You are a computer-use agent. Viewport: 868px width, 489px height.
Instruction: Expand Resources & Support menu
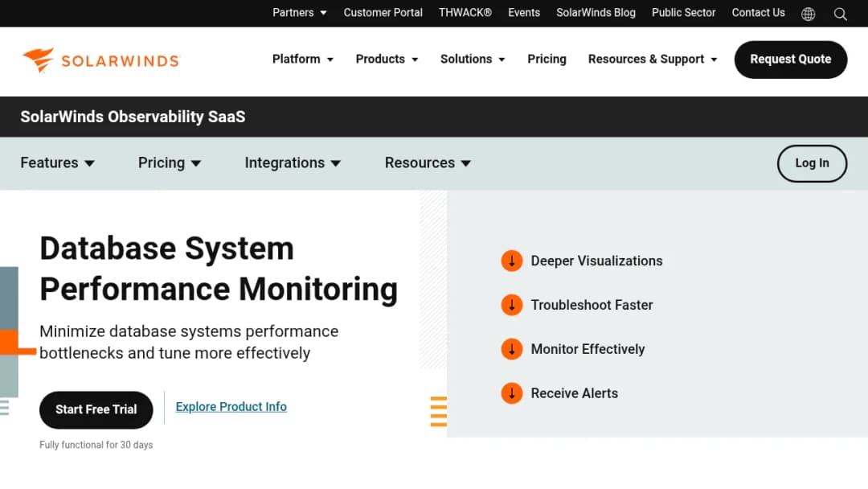[x=653, y=60]
